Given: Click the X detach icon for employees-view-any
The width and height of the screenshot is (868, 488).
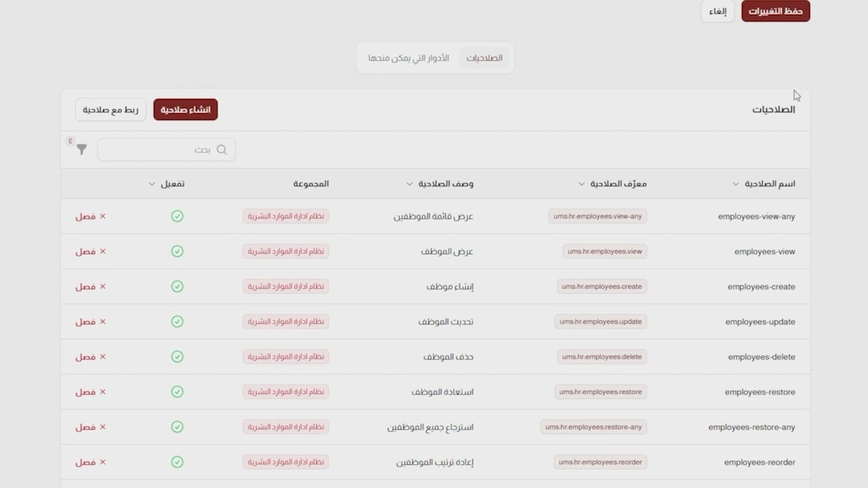Looking at the screenshot, I should pos(103,216).
